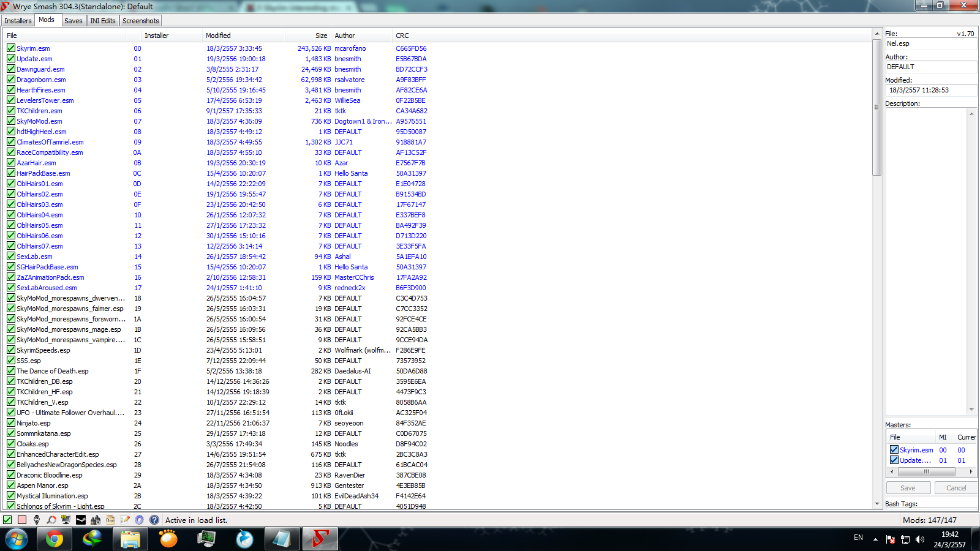This screenshot has height=551, width=980.
Task: Switch to the Installers tab
Action: click(18, 21)
